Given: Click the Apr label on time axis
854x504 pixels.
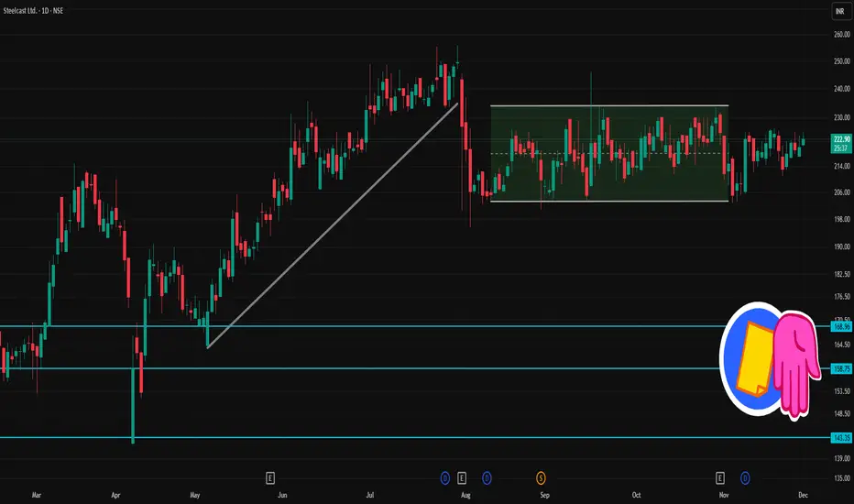Looking at the screenshot, I should click(x=115, y=495).
